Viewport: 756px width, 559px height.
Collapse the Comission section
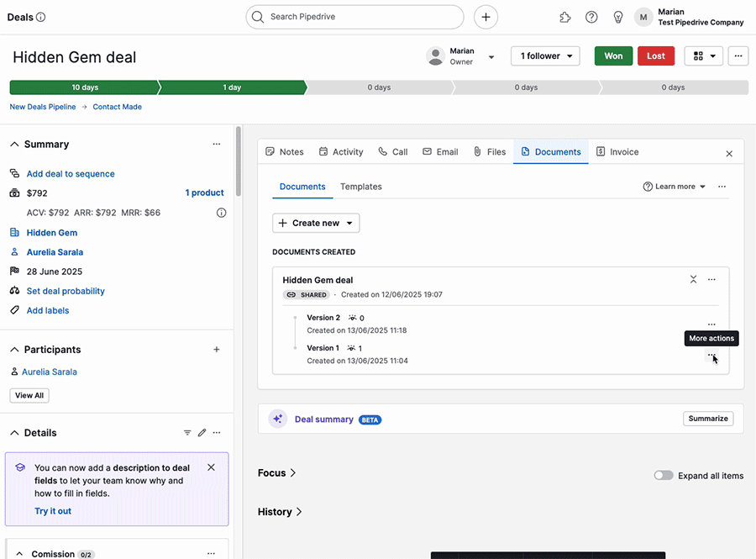(x=19, y=554)
